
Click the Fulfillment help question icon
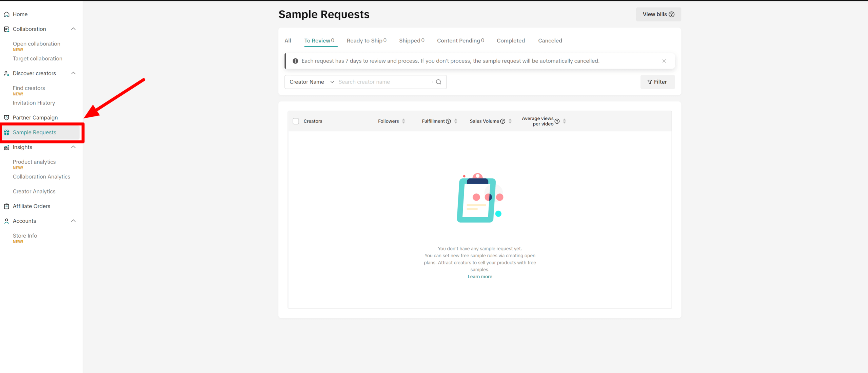coord(448,121)
